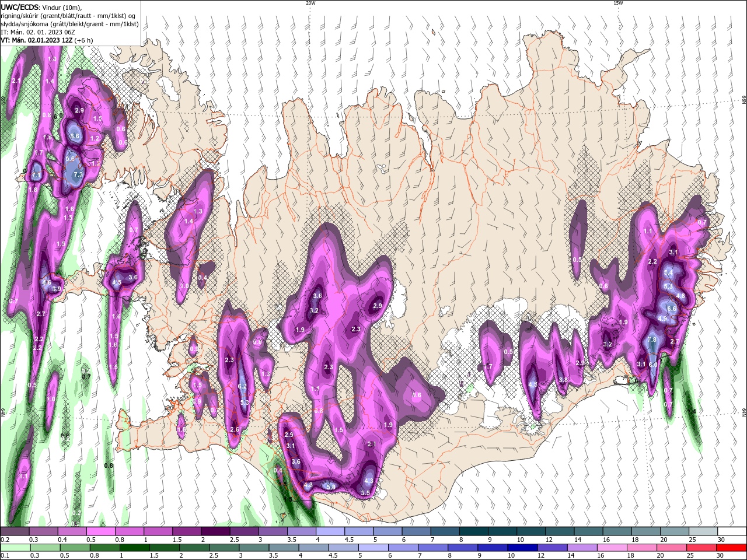Screen dimensions: 747x560
Task: Click the '3.8' value in the southeast
Action: click(563, 380)
